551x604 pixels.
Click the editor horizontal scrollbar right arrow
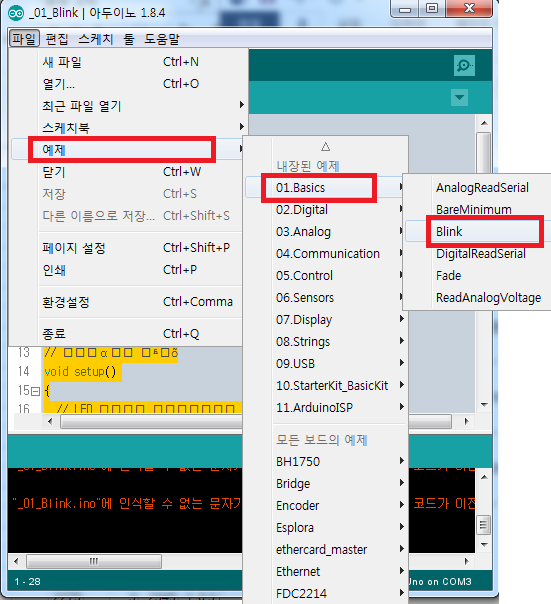point(467,421)
